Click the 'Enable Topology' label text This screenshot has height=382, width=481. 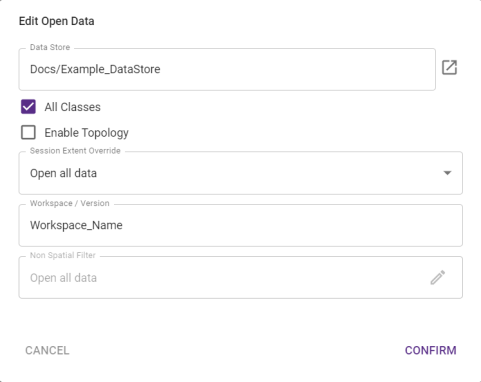pyautogui.click(x=86, y=133)
